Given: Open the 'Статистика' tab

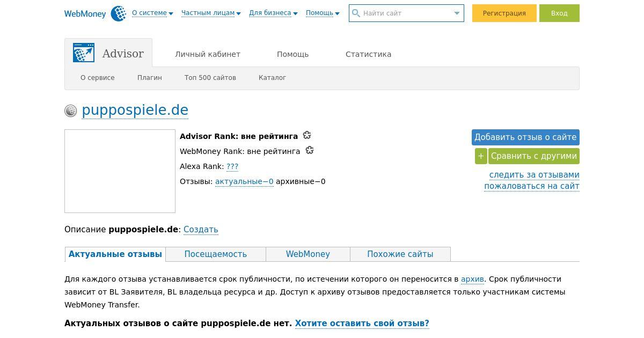Looking at the screenshot, I should point(368,54).
